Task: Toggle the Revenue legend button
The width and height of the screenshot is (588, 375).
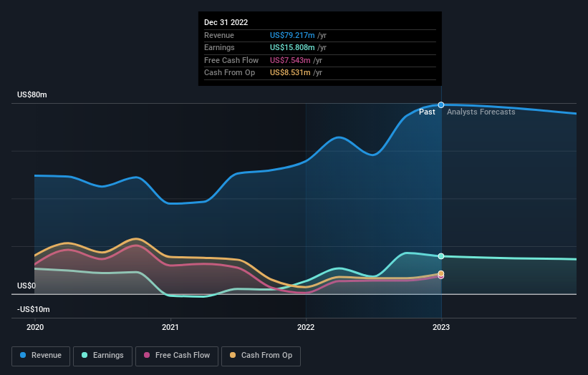Action: click(x=41, y=356)
